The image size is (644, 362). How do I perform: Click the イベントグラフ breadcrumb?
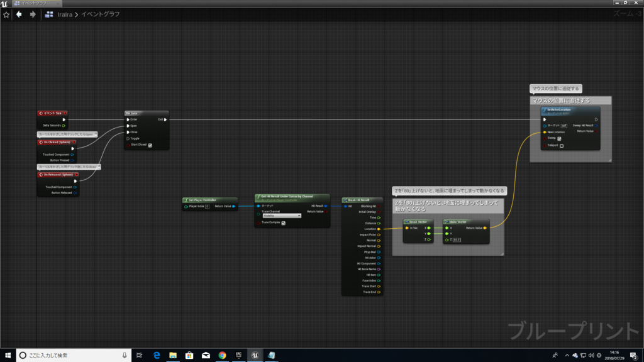(x=100, y=14)
